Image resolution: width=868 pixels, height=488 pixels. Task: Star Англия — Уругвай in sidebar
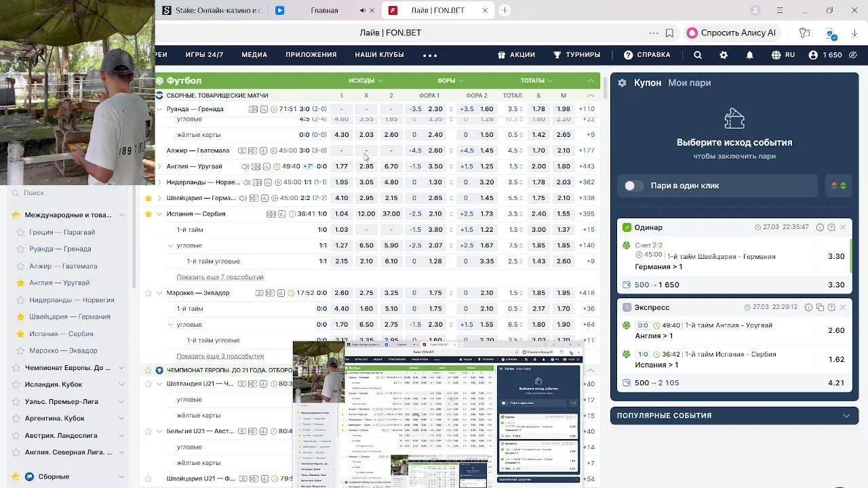21,283
